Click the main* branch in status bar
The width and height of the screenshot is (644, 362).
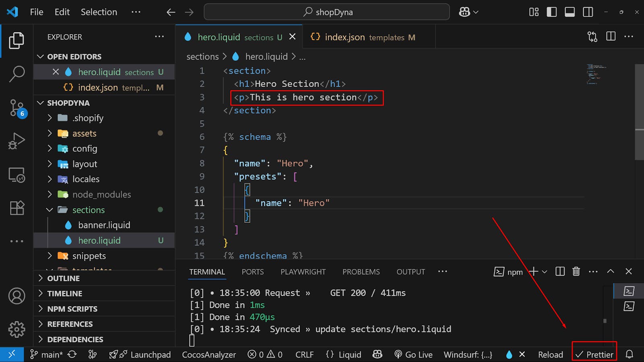46,354
